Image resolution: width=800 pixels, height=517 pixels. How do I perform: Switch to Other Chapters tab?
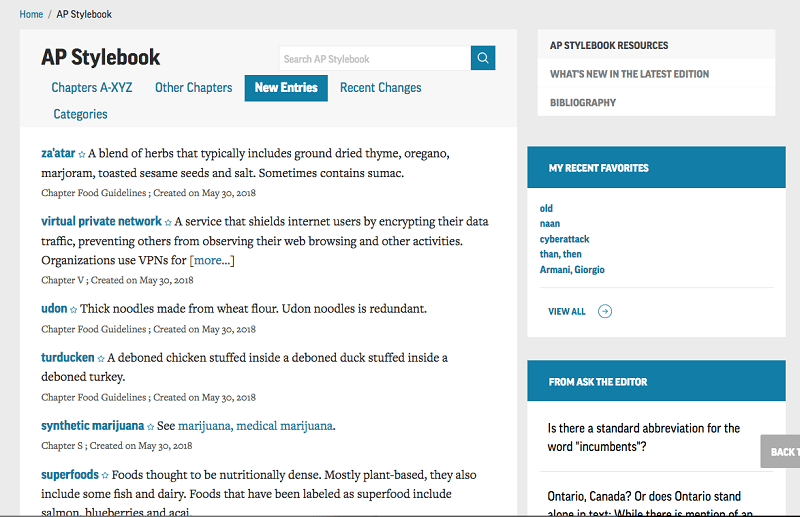(x=193, y=88)
